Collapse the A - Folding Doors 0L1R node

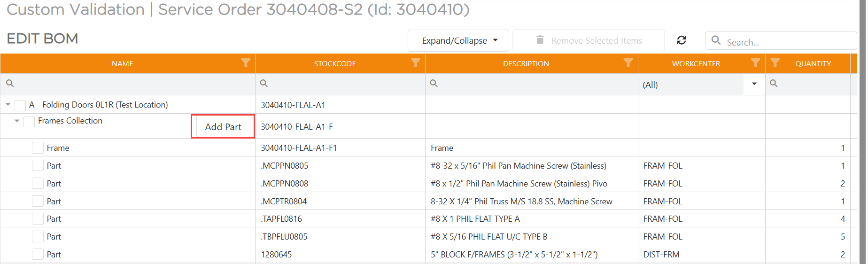tap(8, 105)
